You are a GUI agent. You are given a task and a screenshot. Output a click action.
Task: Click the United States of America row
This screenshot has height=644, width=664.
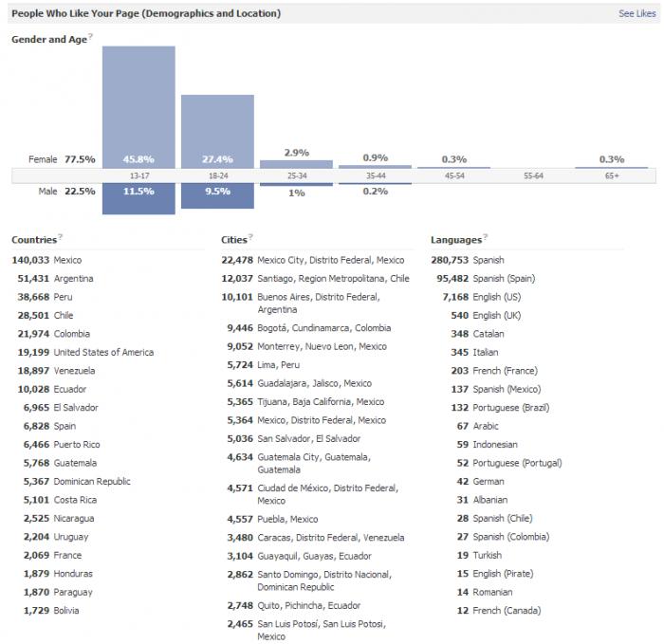click(85, 352)
